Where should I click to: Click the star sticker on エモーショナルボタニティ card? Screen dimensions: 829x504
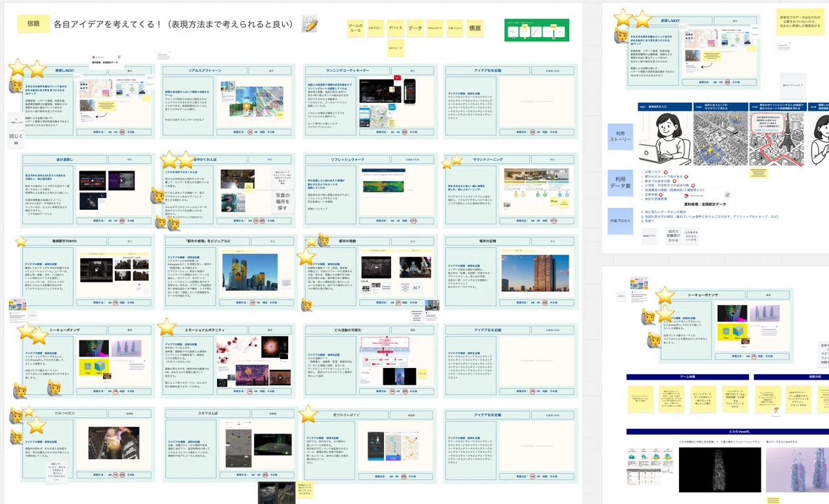click(x=167, y=327)
